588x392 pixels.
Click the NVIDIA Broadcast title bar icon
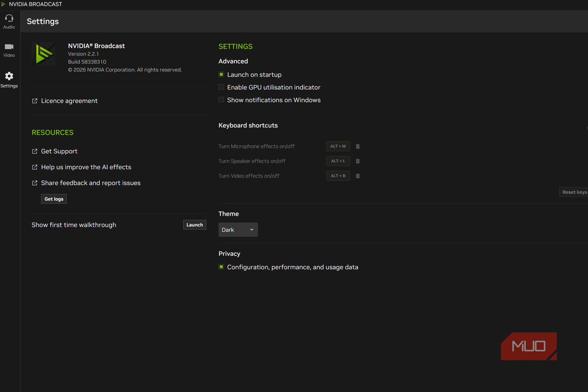[3, 4]
